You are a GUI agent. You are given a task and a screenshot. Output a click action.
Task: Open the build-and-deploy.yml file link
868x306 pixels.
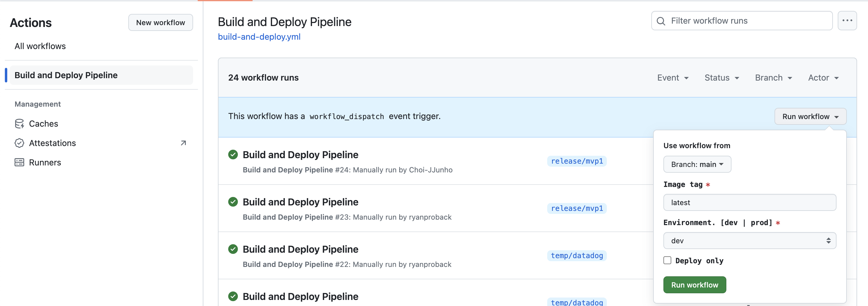tap(259, 37)
